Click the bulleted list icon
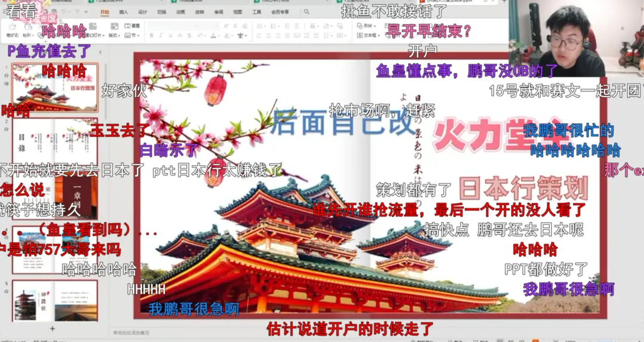 tap(260, 26)
